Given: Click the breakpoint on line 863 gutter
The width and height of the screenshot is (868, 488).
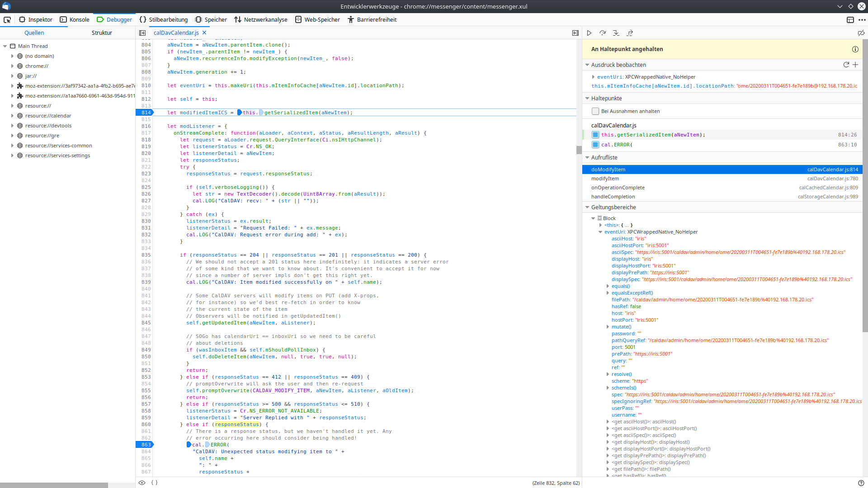Looking at the screenshot, I should 146,445.
